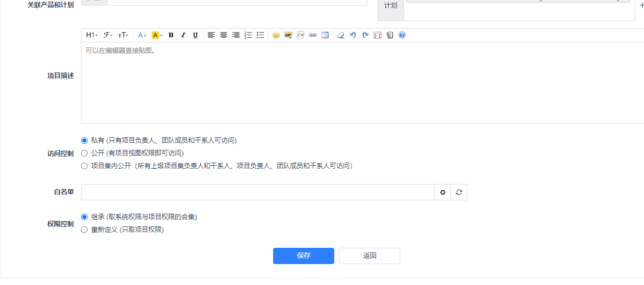The height and width of the screenshot is (285, 644).
Task: Insert an image into editor
Action: 288,35
